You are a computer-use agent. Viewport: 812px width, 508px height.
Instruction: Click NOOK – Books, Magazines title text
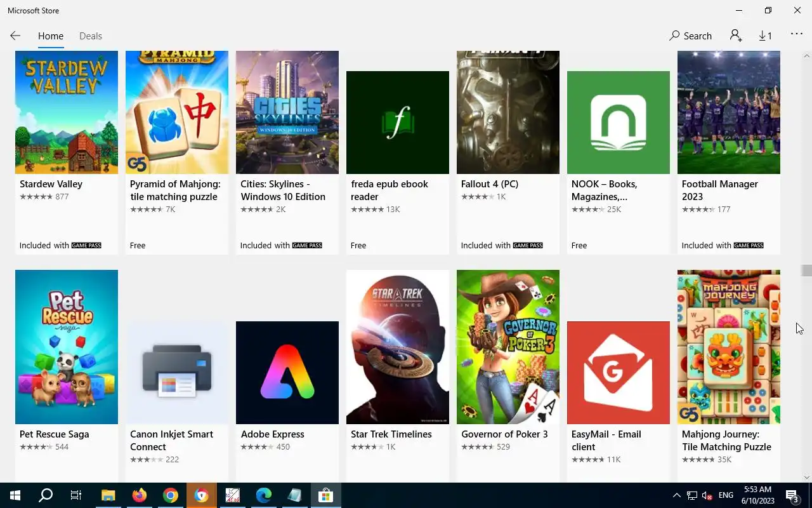(604, 190)
